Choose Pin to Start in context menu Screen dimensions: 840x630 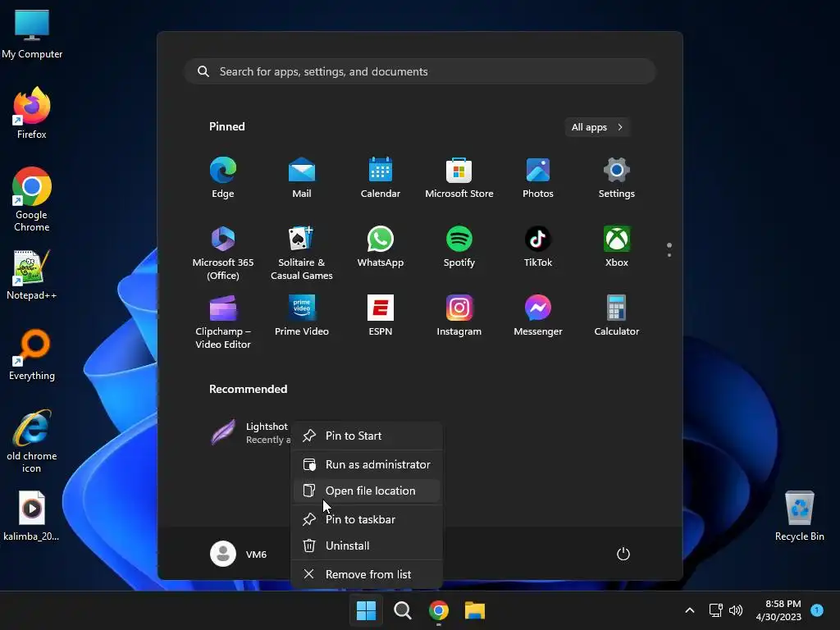coord(367,436)
